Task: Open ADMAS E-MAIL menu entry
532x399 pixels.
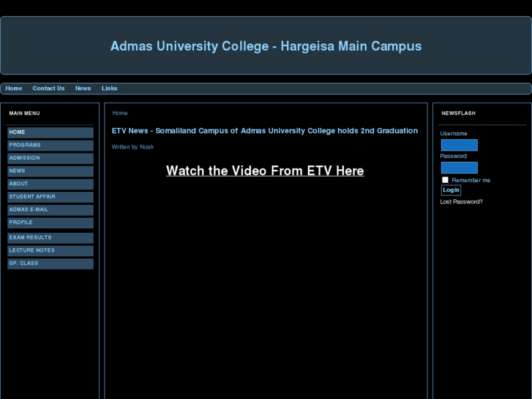Action: 50,210
